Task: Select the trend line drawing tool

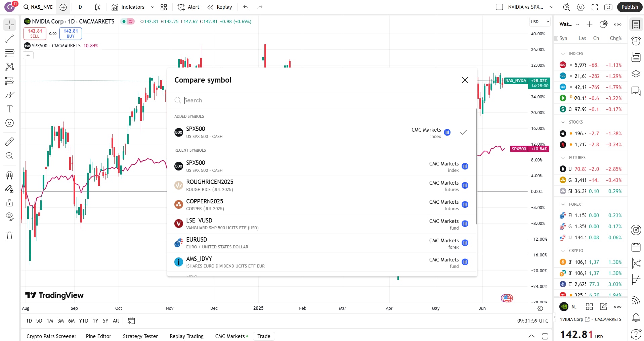Action: [10, 39]
